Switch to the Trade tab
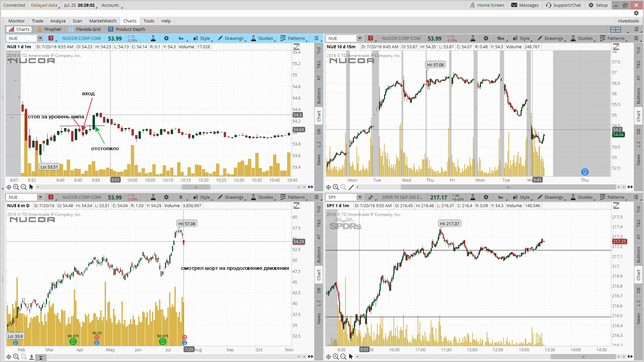 tap(38, 21)
